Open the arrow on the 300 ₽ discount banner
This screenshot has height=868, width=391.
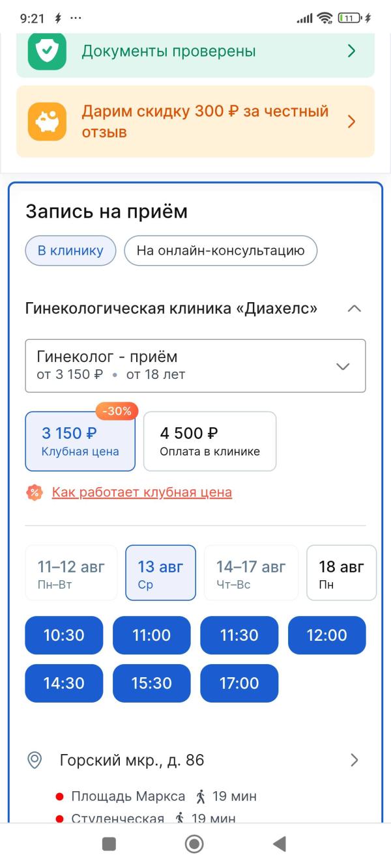tap(352, 122)
